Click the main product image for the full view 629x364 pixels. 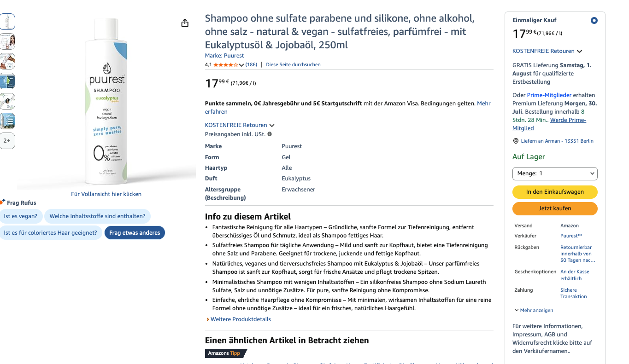coord(106,101)
